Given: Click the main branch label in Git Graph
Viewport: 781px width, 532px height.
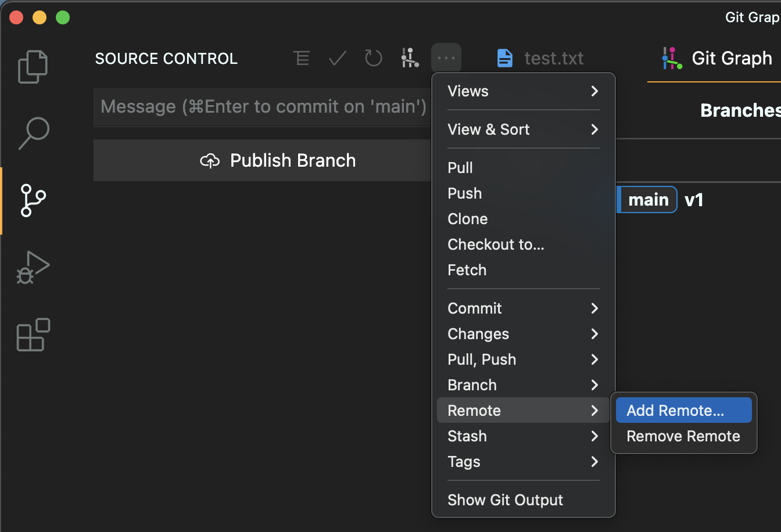Looking at the screenshot, I should tap(647, 200).
